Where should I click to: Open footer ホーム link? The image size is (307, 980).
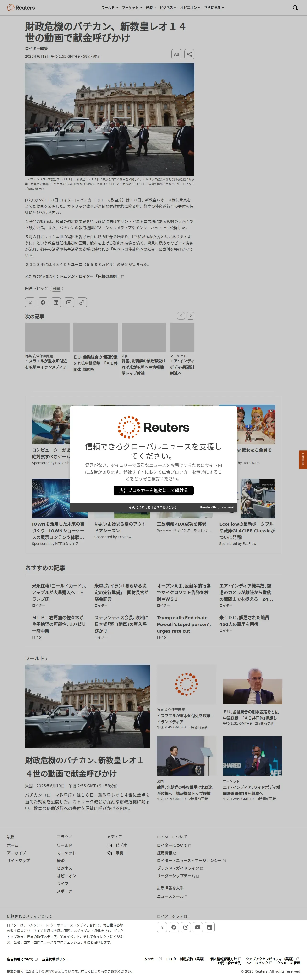[13, 845]
